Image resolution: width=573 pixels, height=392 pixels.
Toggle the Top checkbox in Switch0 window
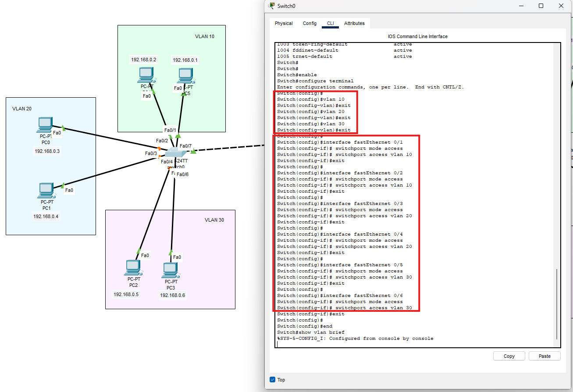pos(272,380)
